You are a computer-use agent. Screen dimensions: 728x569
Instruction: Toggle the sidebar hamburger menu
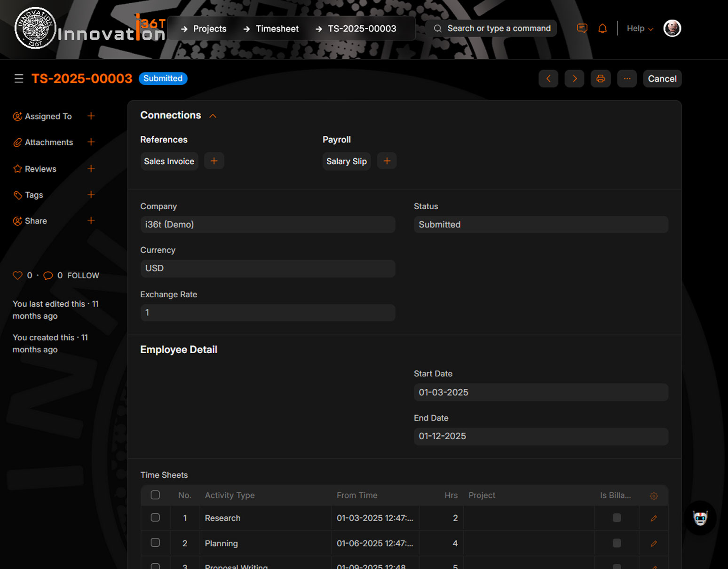click(19, 79)
